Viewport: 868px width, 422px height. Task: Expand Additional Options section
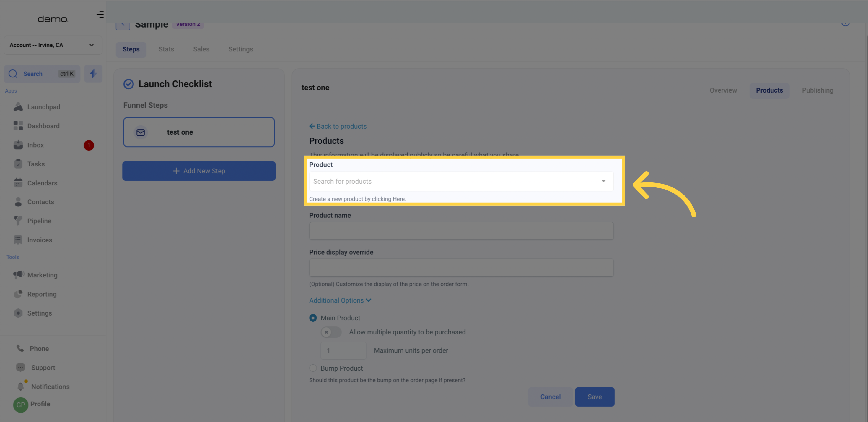click(341, 300)
